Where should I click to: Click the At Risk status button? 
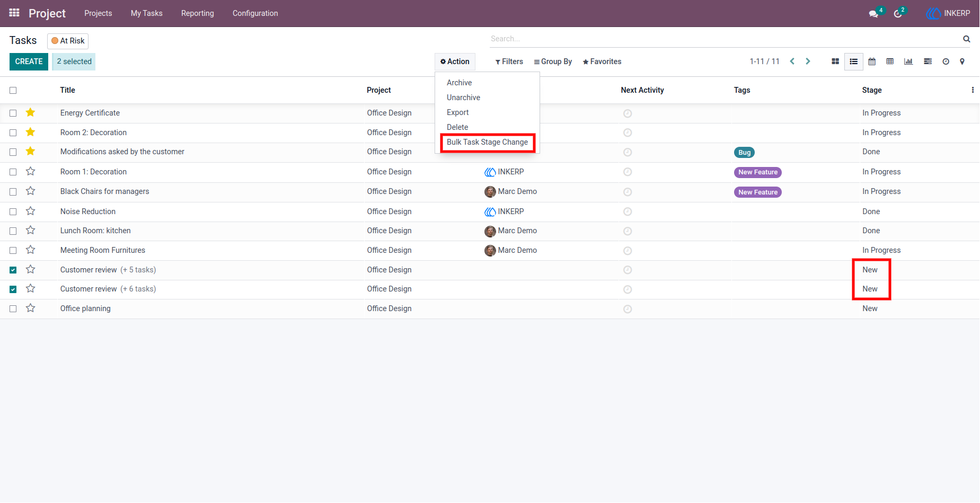pos(68,41)
